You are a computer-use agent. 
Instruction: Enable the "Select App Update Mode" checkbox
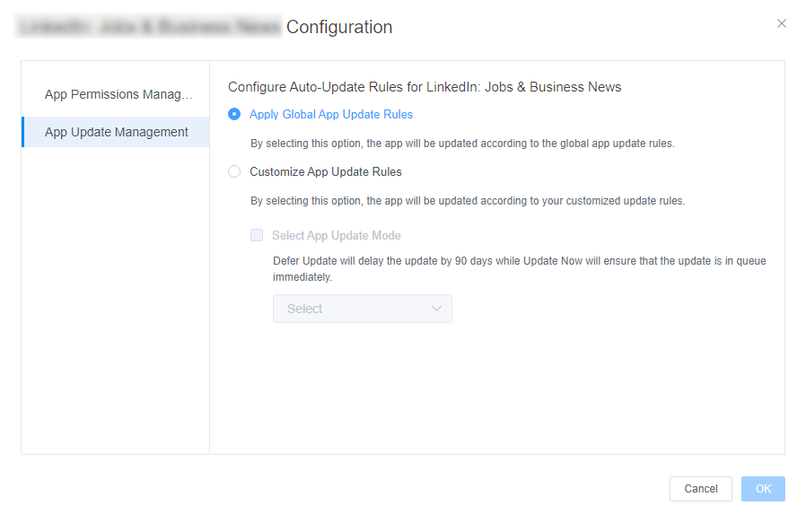coord(257,235)
